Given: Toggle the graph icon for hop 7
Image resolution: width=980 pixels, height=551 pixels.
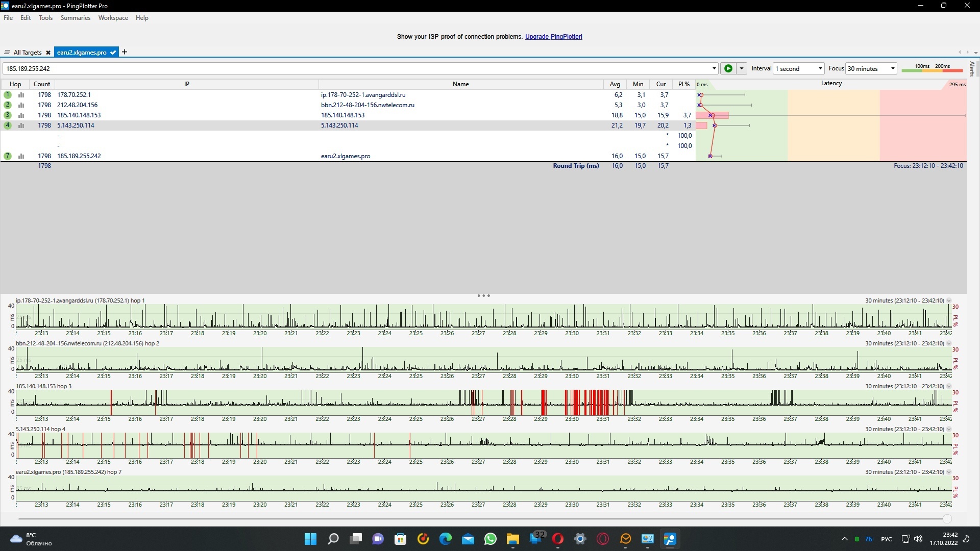Looking at the screenshot, I should pos(21,156).
